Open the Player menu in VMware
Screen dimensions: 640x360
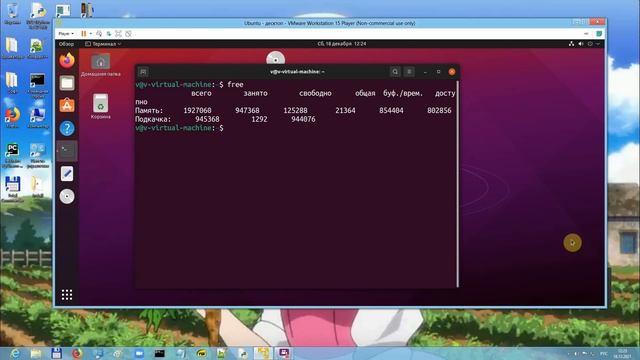tap(66, 33)
